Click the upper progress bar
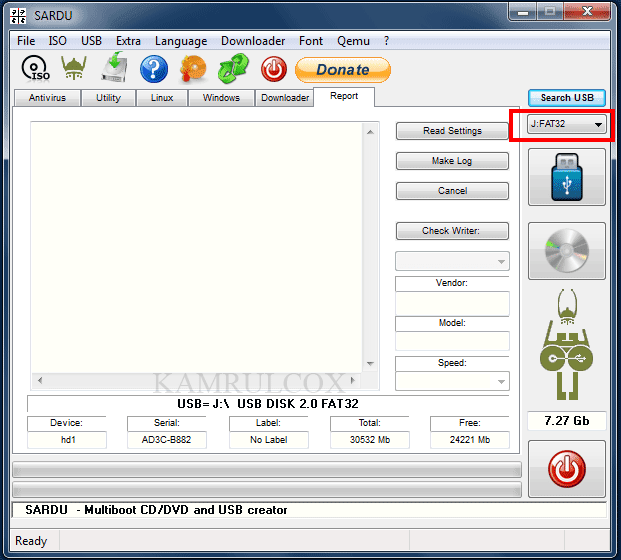Viewport: 621px width, 560px height. [267, 470]
